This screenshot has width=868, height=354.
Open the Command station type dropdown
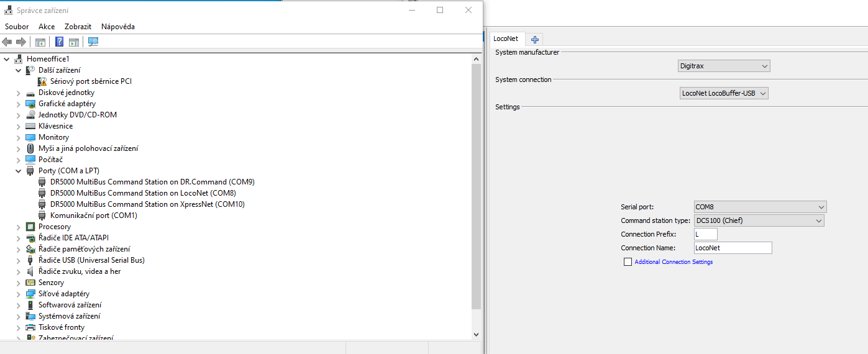pos(759,220)
